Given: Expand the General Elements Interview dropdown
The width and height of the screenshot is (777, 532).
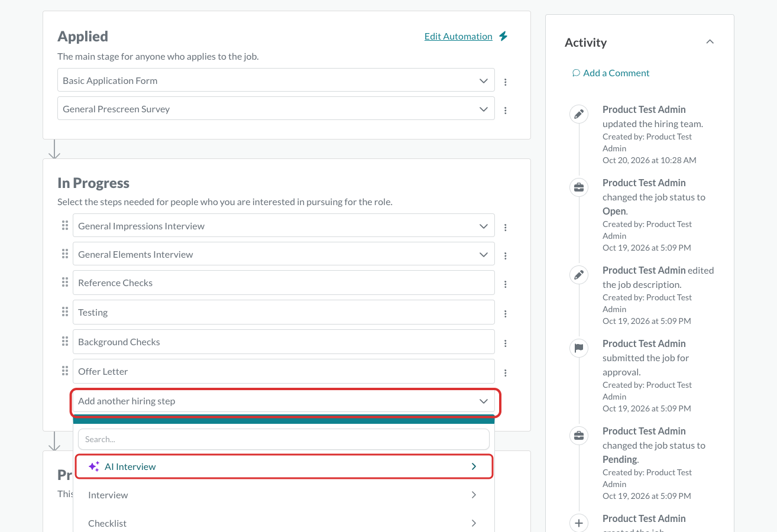Looking at the screenshot, I should pos(484,254).
